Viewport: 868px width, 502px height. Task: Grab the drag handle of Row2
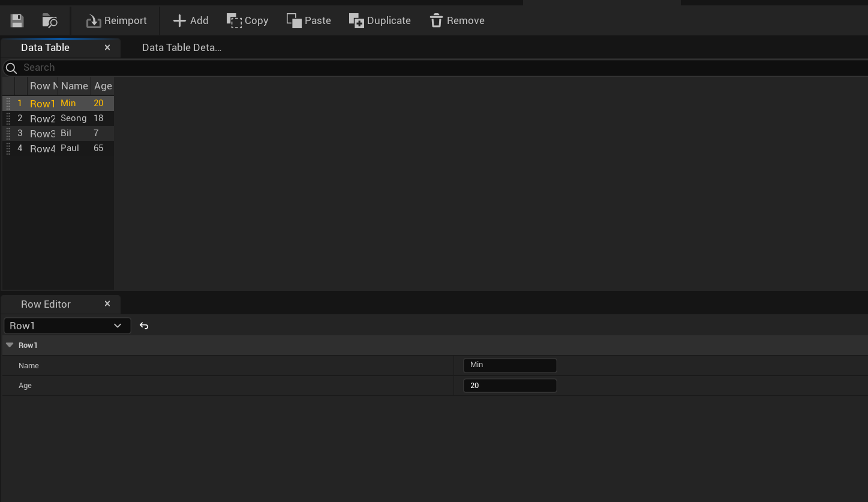tap(8, 119)
